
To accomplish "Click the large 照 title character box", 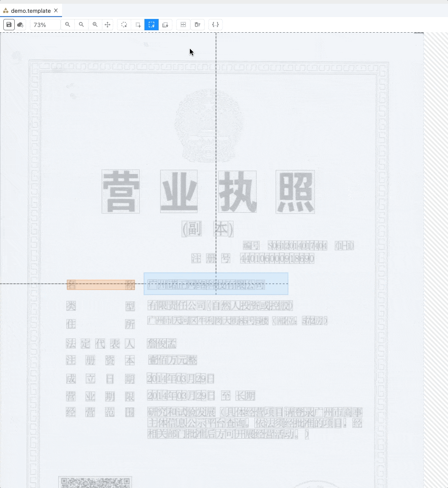I will [295, 192].
